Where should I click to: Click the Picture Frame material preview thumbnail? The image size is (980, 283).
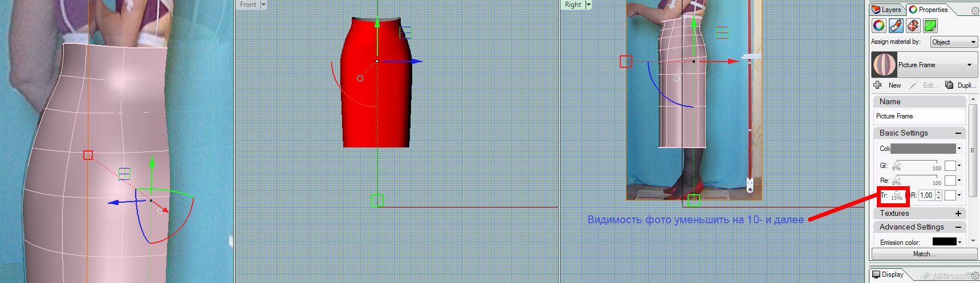pyautogui.click(x=884, y=65)
